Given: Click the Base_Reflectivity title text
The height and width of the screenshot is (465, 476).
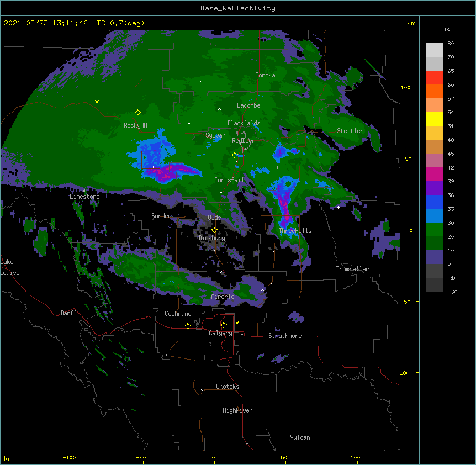Looking at the screenshot, I should pyautogui.click(x=238, y=8).
